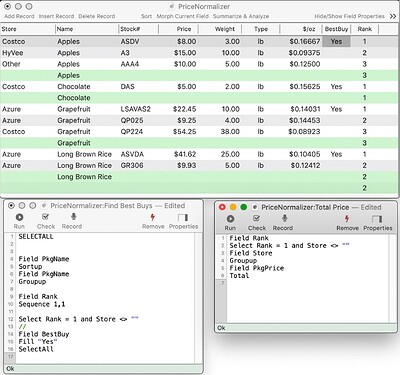Click the Grapefruit summary row name
The height and width of the screenshot is (375, 400).
click(x=74, y=143)
